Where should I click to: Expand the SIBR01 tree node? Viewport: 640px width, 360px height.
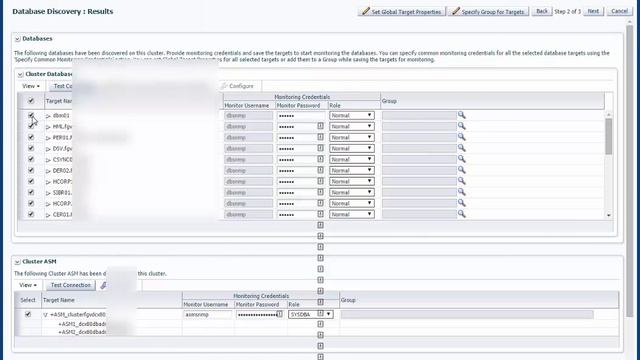click(48, 193)
